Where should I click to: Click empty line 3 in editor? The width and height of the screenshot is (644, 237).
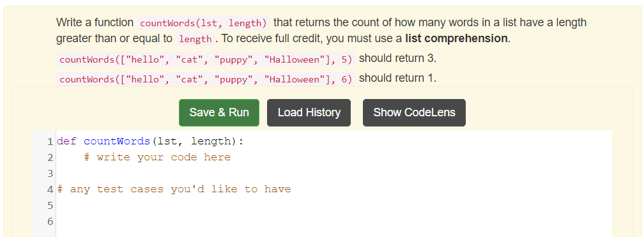333,174
